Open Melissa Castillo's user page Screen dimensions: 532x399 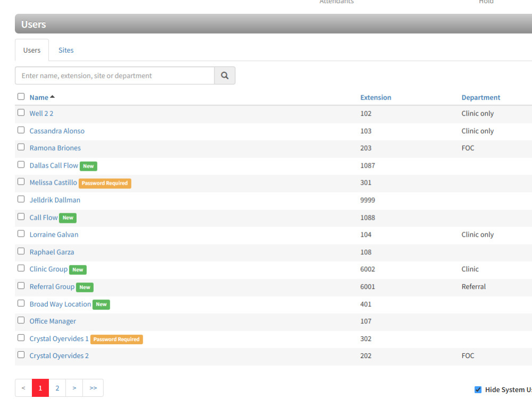pyautogui.click(x=53, y=182)
